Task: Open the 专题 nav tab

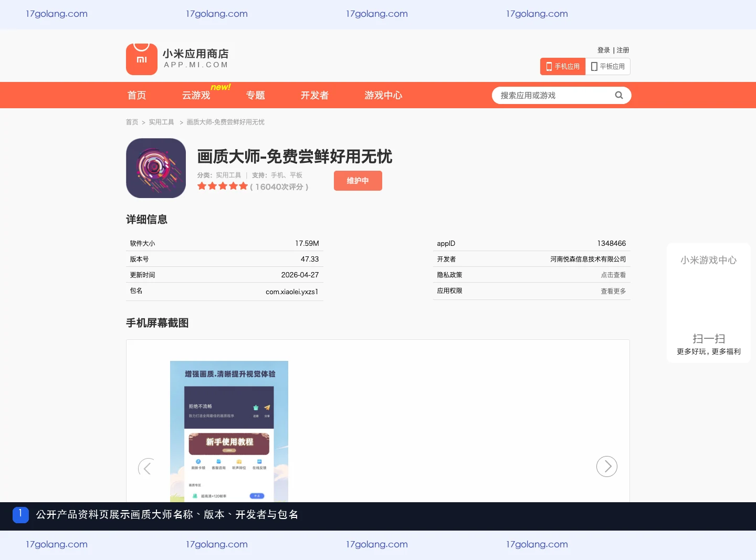Action: pyautogui.click(x=256, y=95)
